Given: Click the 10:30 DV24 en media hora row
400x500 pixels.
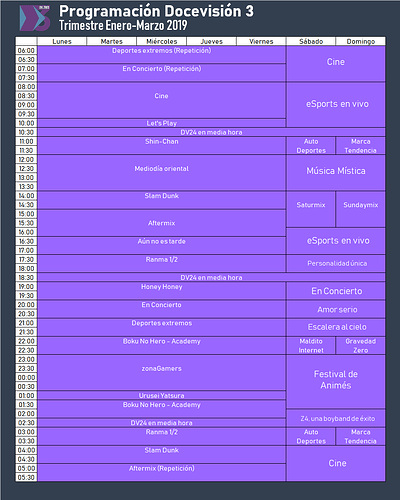Looking at the screenshot, I should tap(211, 132).
